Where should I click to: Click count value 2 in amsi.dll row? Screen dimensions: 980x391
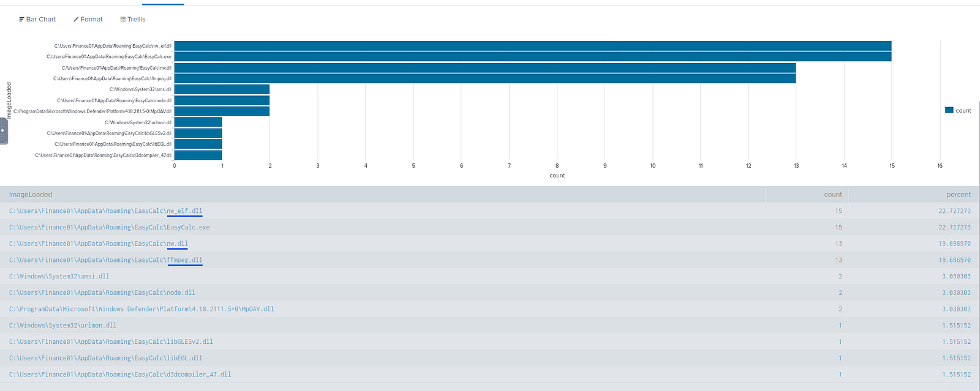pyautogui.click(x=840, y=277)
